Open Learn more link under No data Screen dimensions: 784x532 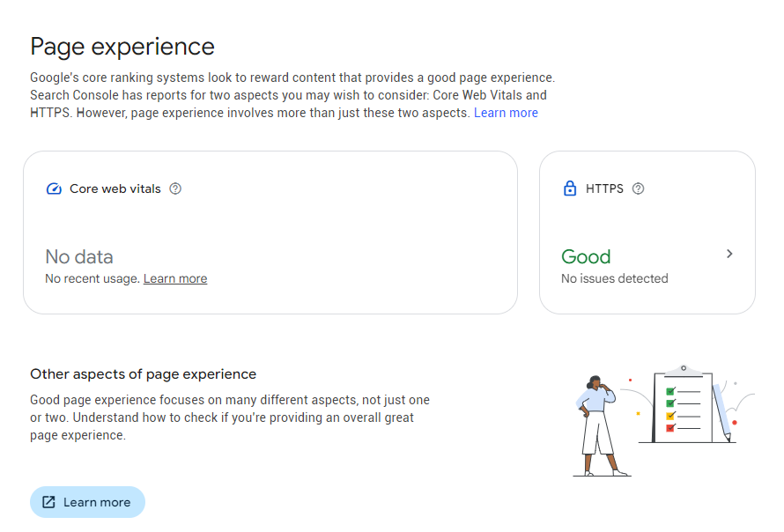[x=175, y=278]
